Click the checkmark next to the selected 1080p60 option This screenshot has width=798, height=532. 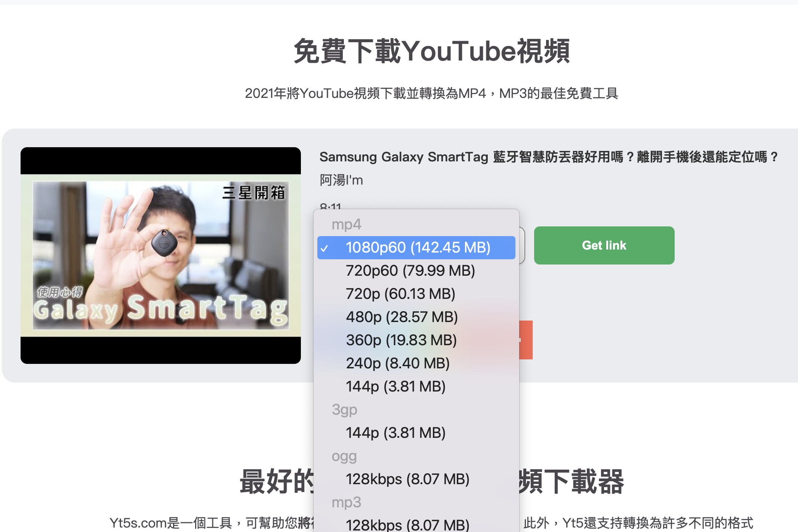[326, 247]
